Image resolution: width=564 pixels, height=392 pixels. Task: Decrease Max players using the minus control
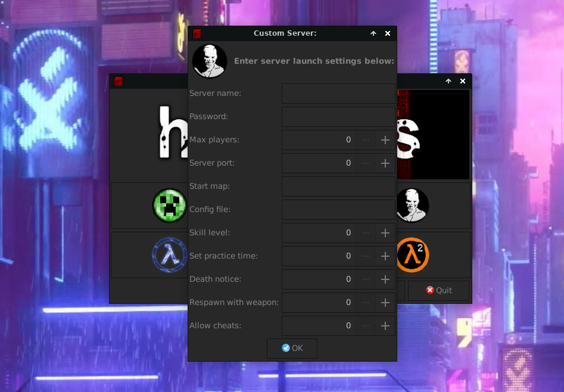coord(365,139)
